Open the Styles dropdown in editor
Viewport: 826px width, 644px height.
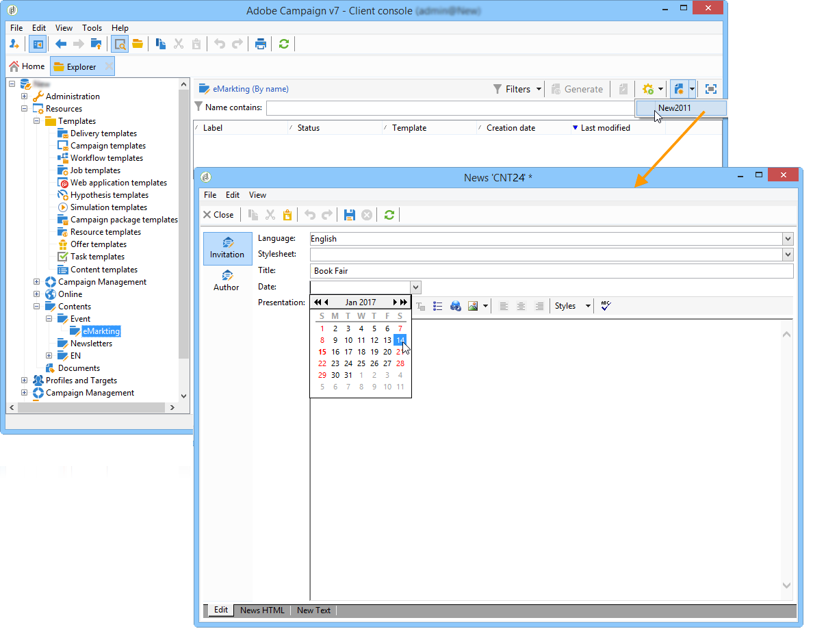[x=573, y=306]
